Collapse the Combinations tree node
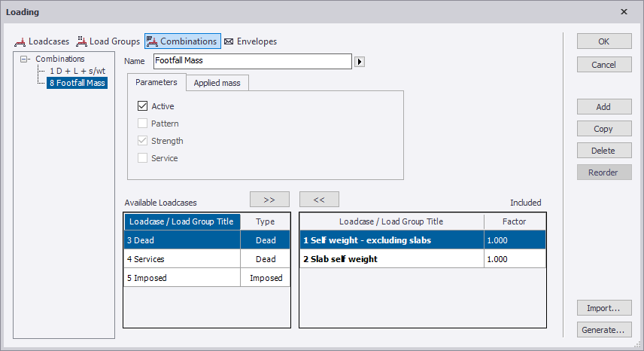 [25, 59]
